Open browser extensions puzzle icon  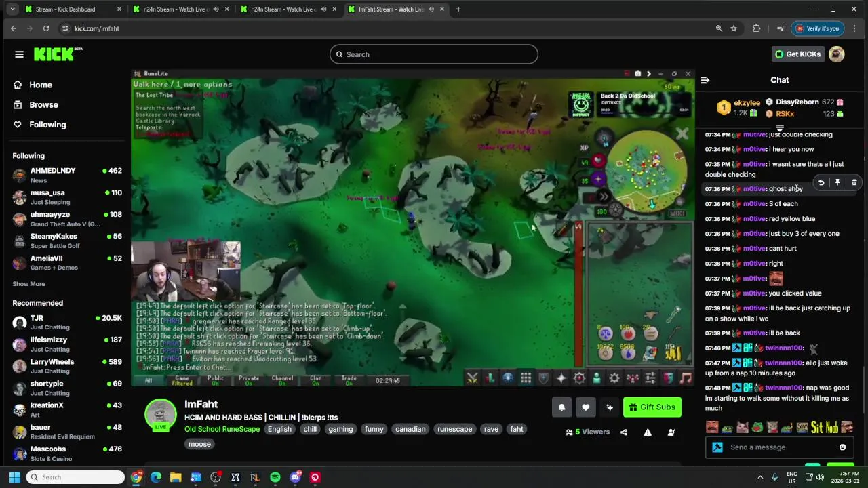coord(757,28)
